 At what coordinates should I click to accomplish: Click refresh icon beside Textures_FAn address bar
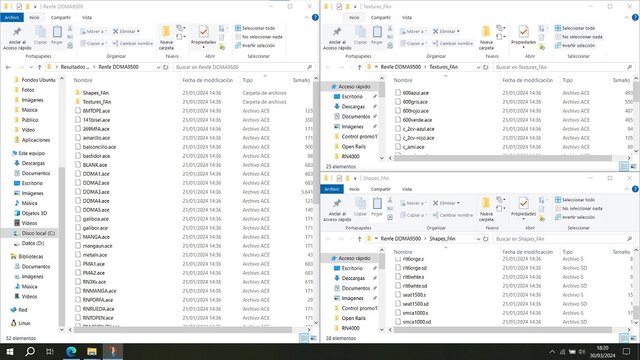pos(485,67)
